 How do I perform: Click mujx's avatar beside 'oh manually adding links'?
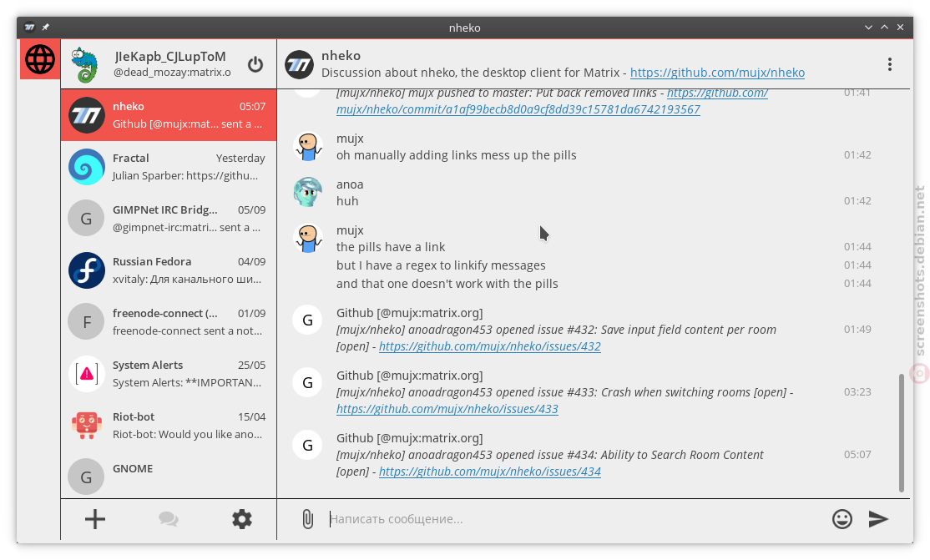[308, 146]
